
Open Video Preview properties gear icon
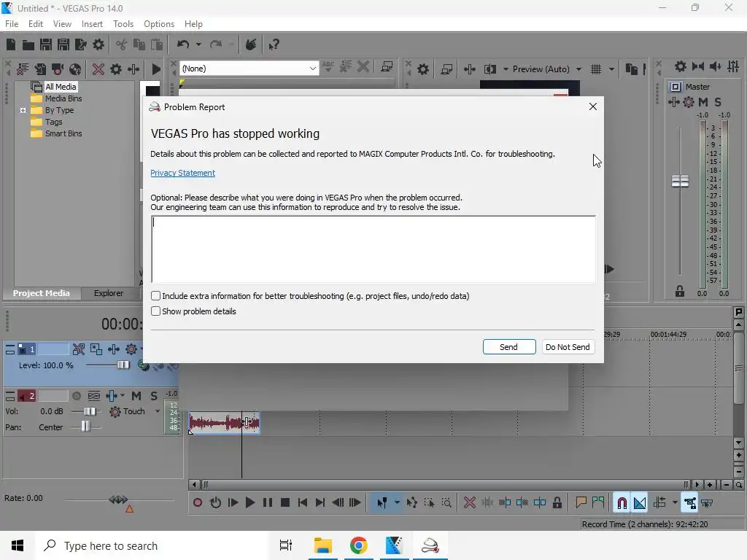[423, 69]
